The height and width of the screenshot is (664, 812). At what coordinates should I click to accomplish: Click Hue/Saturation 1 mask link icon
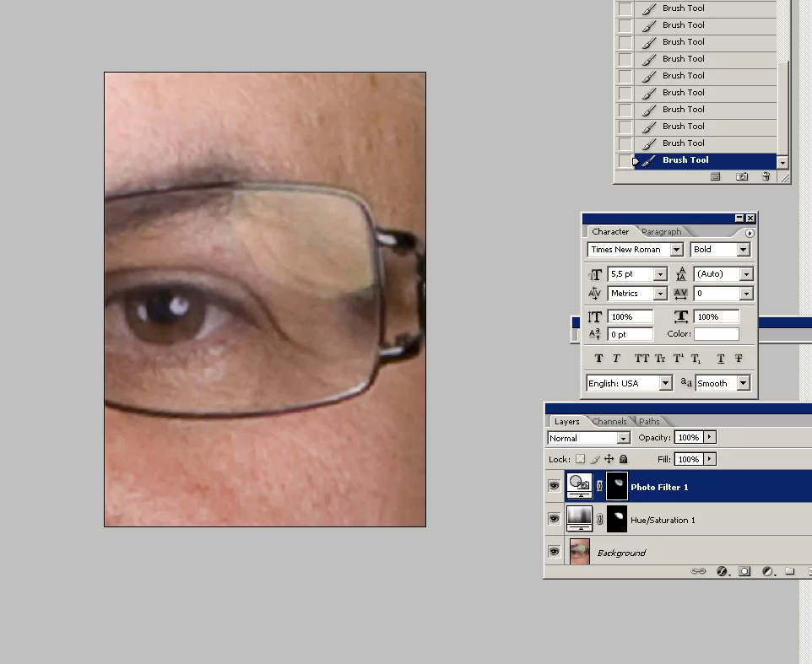click(599, 519)
